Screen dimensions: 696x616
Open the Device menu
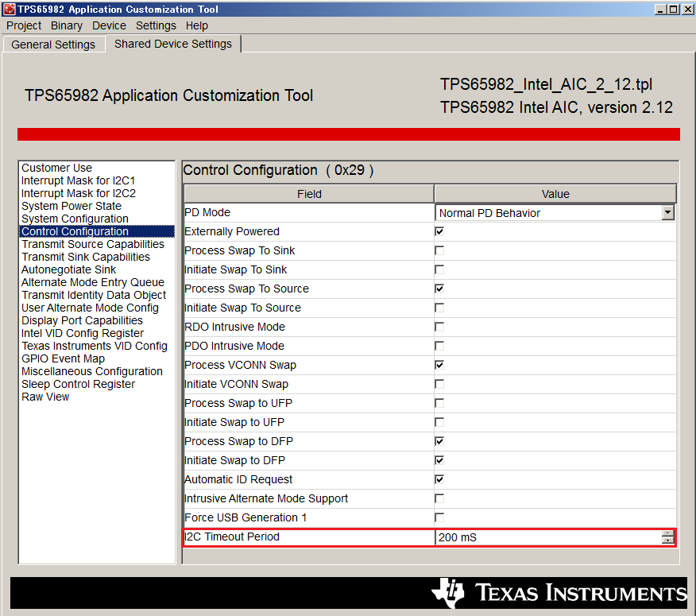[109, 25]
